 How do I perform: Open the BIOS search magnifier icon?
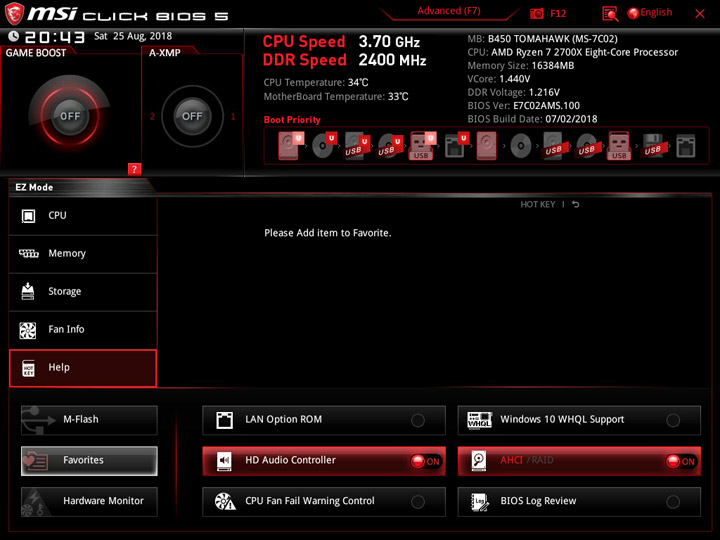(x=610, y=13)
